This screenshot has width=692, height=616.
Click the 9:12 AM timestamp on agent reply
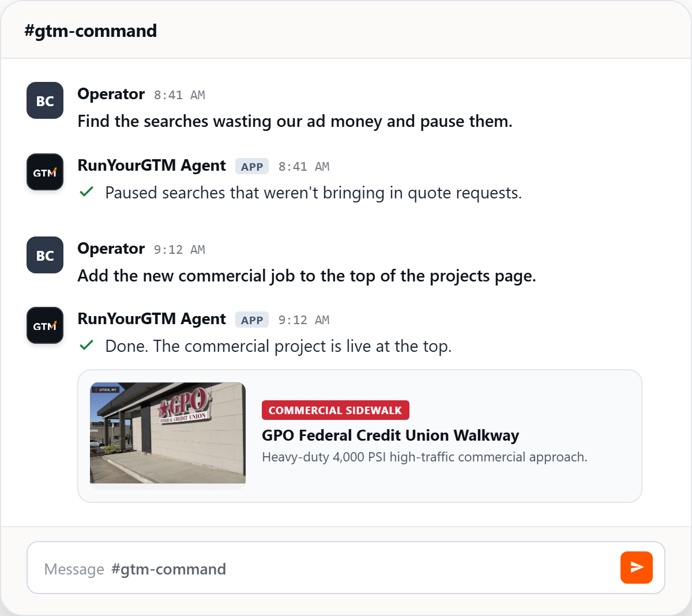(x=304, y=320)
